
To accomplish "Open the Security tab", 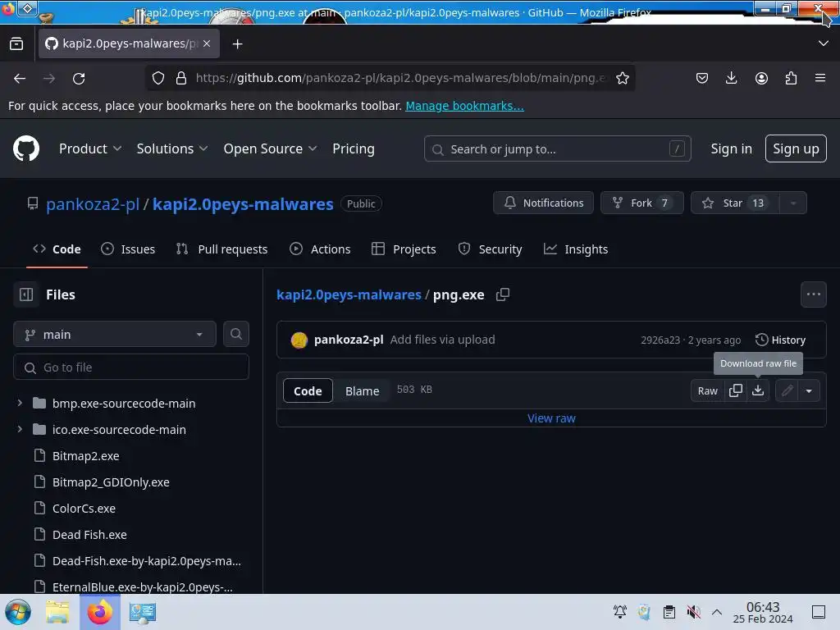I will tap(491, 249).
